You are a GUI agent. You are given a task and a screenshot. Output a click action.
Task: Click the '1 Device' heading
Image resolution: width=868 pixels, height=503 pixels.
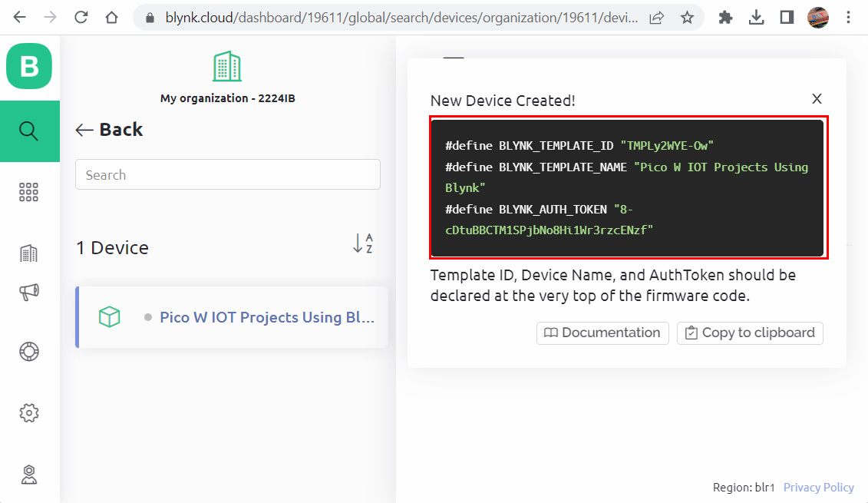click(112, 247)
